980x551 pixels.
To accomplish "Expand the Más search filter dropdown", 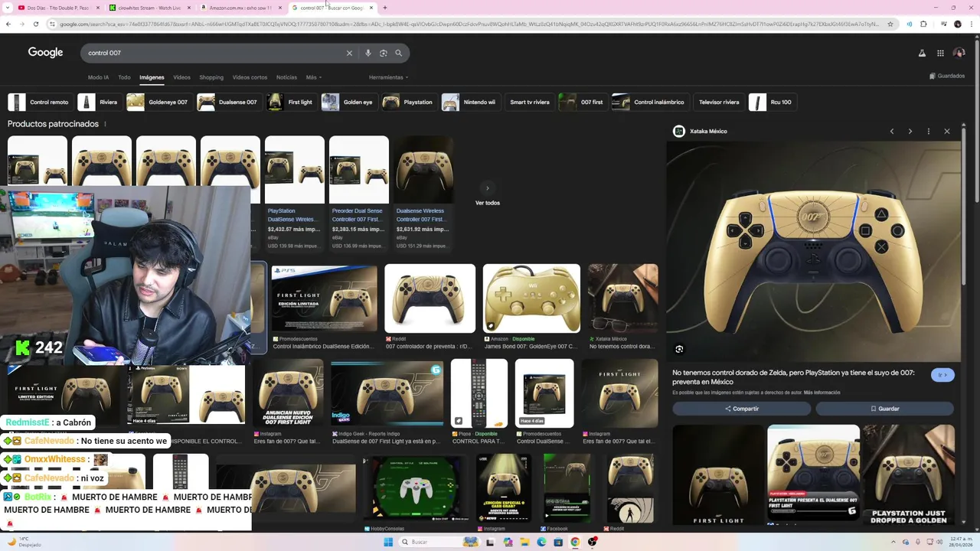I will tap(313, 77).
